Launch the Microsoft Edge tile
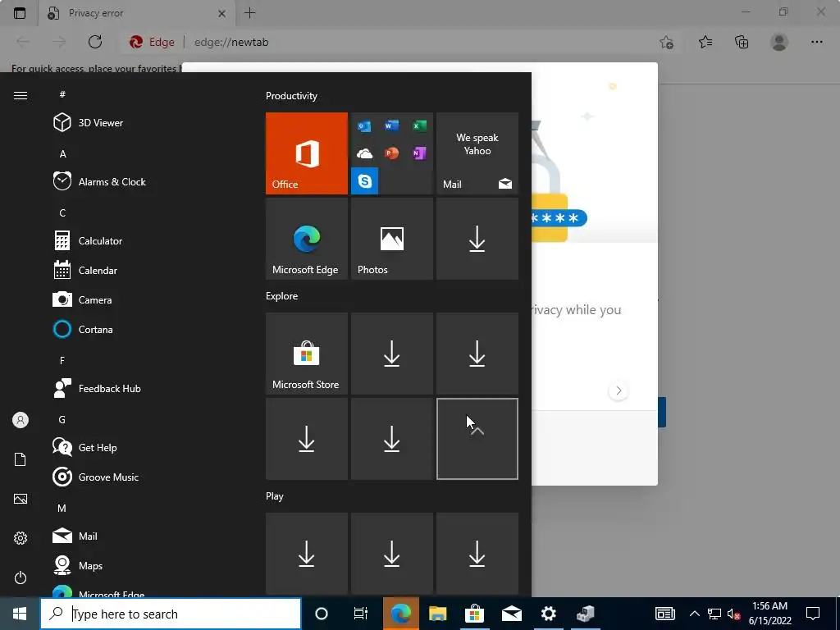Image resolution: width=840 pixels, height=630 pixels. coord(307,239)
